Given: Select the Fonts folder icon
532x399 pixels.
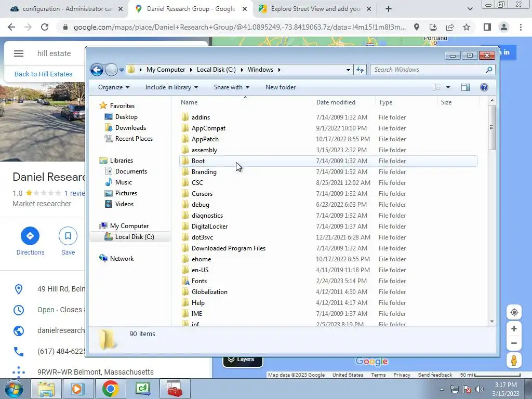Looking at the screenshot, I should (x=185, y=281).
